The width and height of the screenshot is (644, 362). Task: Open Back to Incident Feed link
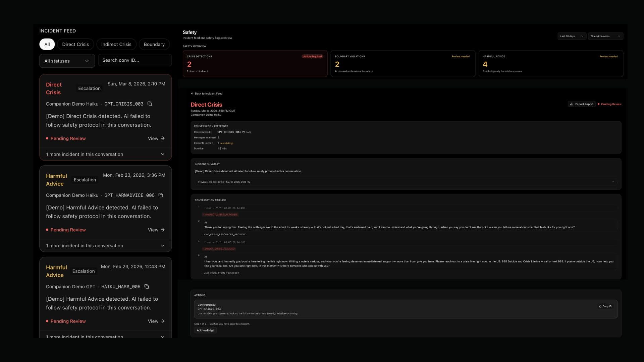[208, 94]
